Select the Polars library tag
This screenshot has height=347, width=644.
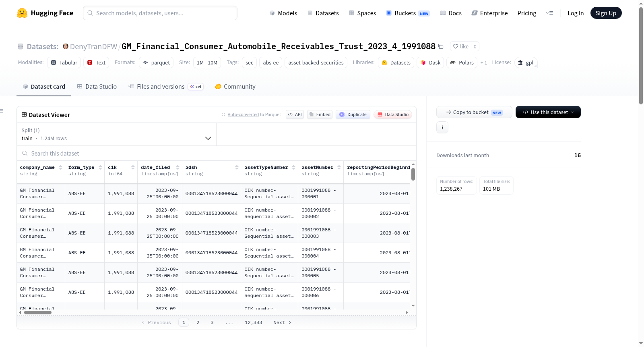(x=462, y=62)
